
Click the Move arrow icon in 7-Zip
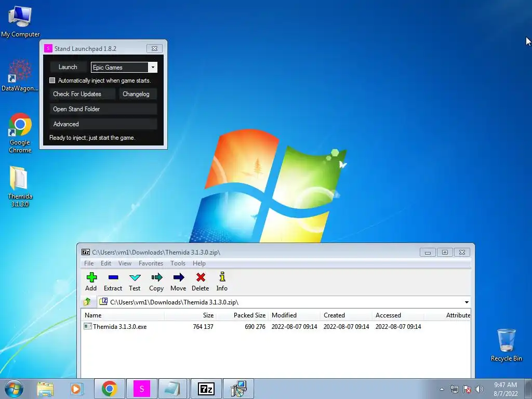pos(179,277)
